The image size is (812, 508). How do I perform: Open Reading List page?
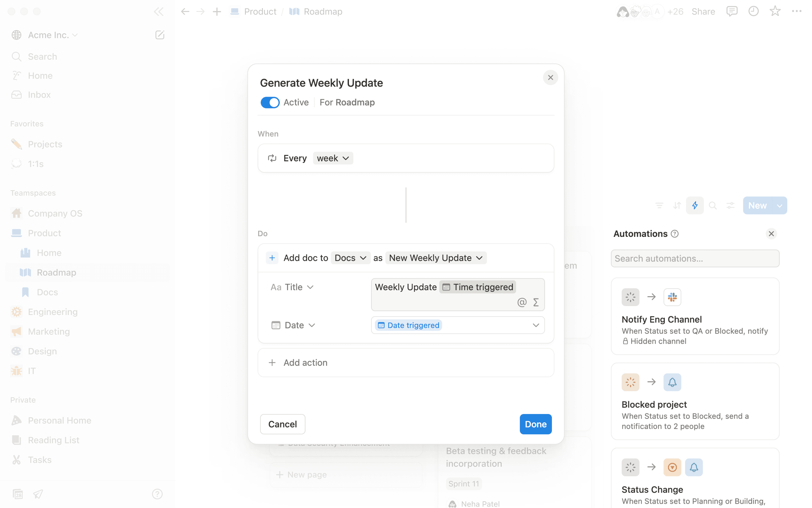(87, 440)
